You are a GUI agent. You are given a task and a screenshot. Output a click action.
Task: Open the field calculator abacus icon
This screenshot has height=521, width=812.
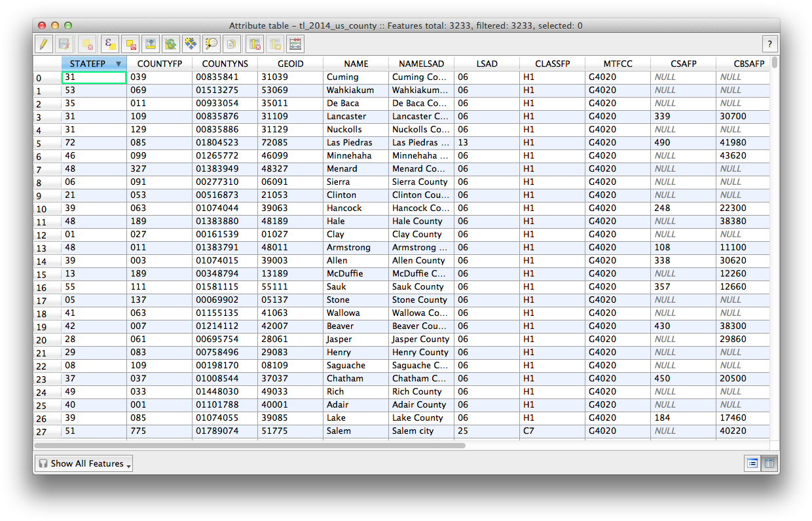295,44
